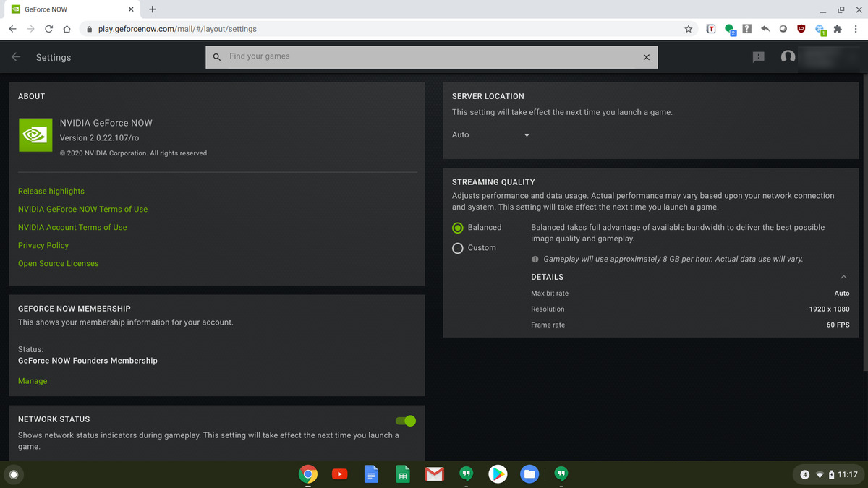
Task: Open Google Sheets from the shelf
Action: click(403, 474)
